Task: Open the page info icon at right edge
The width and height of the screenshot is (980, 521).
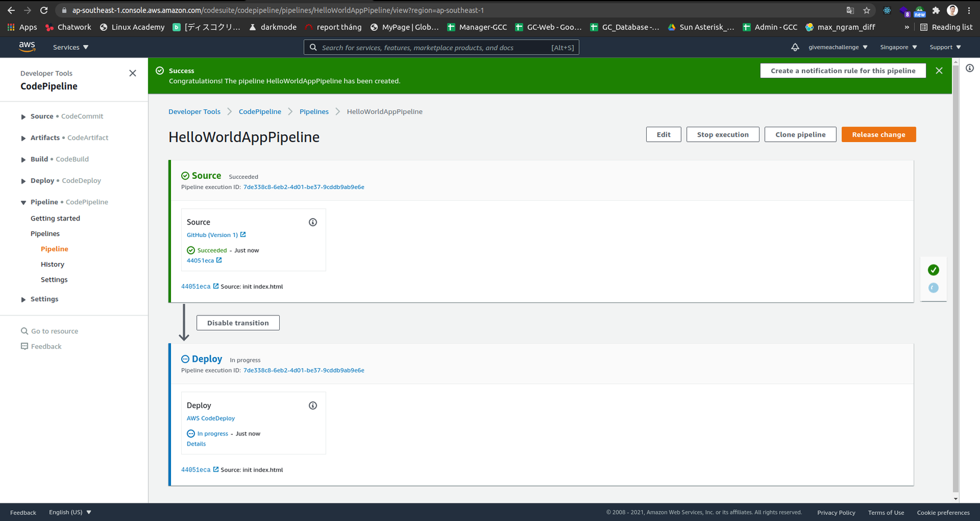Action: (x=970, y=68)
